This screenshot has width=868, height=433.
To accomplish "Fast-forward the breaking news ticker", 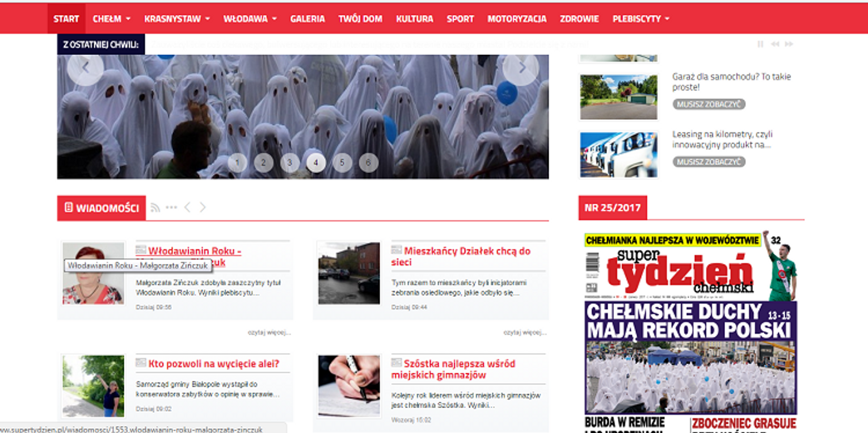I will (x=789, y=44).
